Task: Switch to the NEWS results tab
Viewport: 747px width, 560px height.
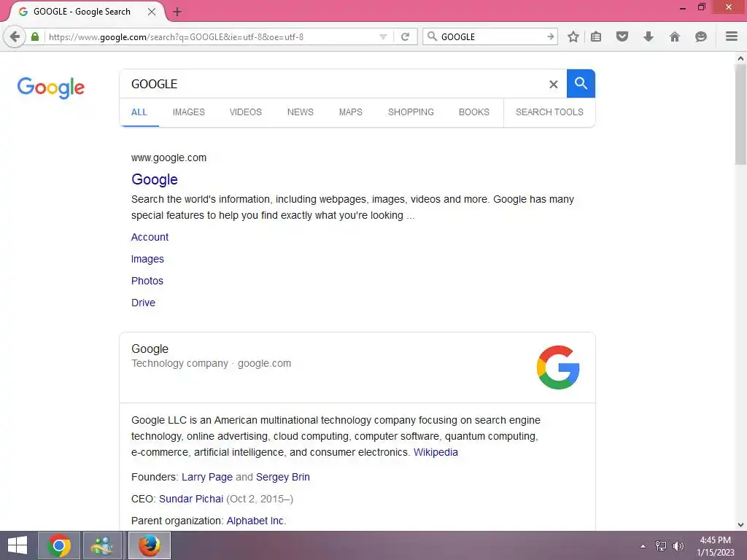Action: tap(300, 112)
